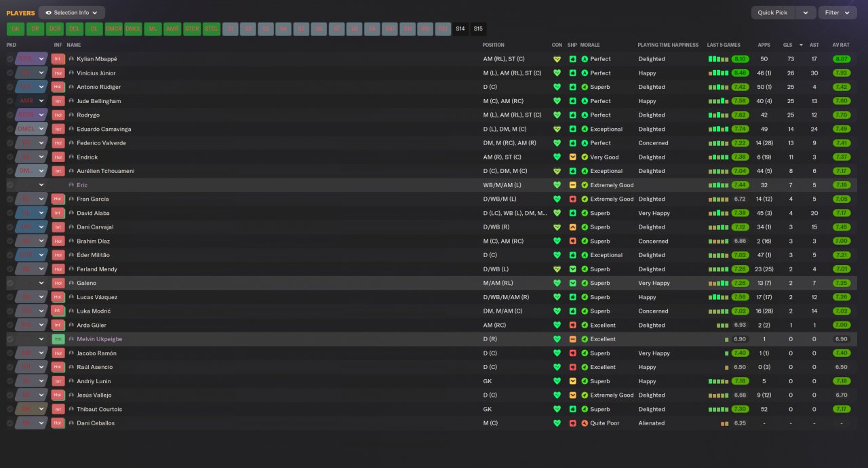Click Brahim Díaz's morale icon
Screen dimensions: 868x468
585,241
